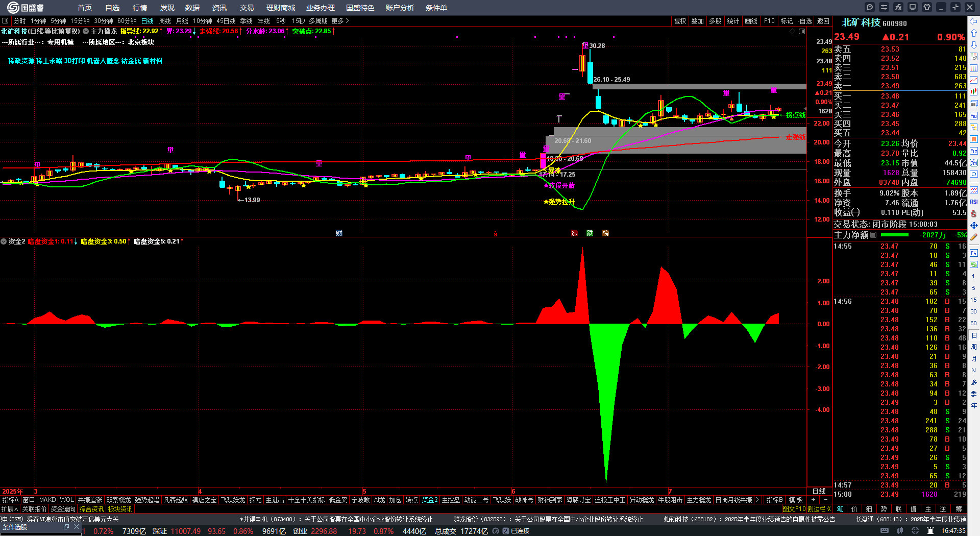Switch to 60分钟 period
Image resolution: width=980 pixels, height=536 pixels.
tap(127, 21)
